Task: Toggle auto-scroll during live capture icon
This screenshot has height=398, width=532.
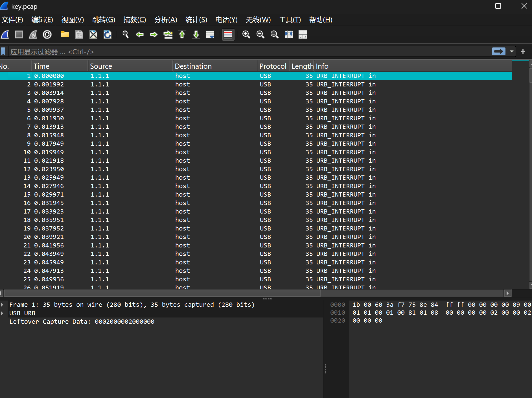Action: pos(210,34)
